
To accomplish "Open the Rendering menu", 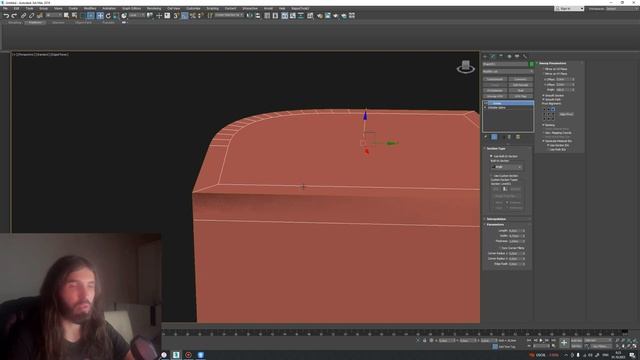I will coord(154,8).
